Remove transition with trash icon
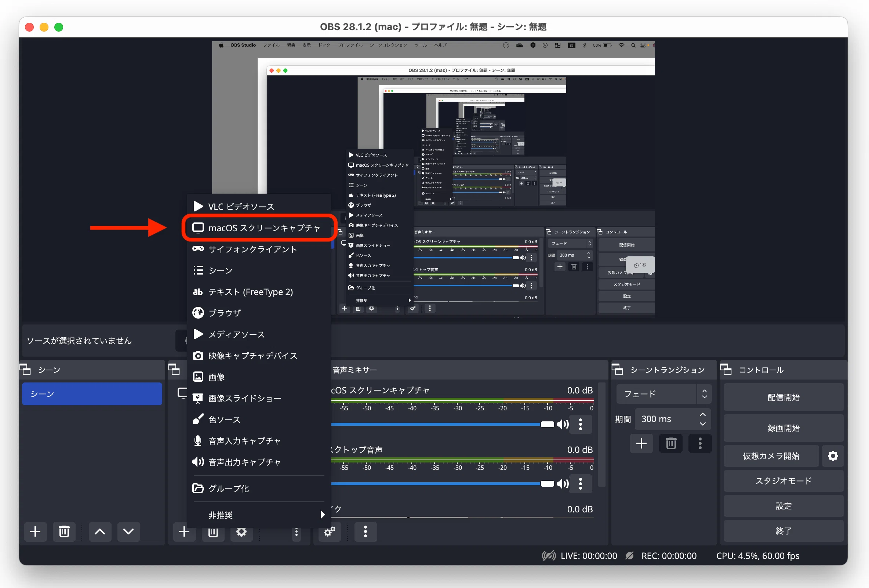 point(670,444)
